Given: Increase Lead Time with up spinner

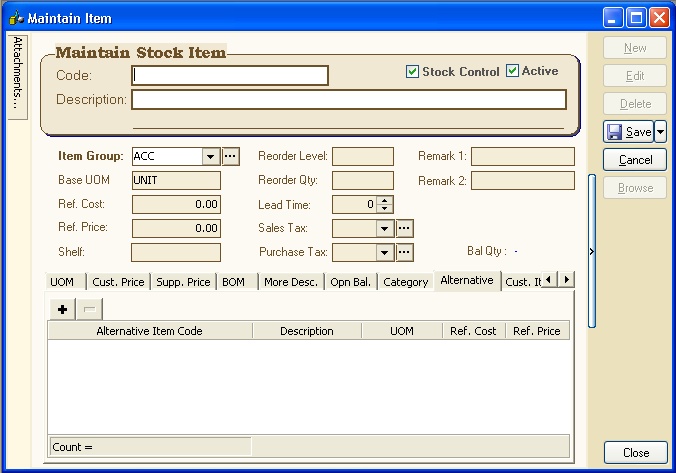Looking at the screenshot, I should [x=385, y=200].
